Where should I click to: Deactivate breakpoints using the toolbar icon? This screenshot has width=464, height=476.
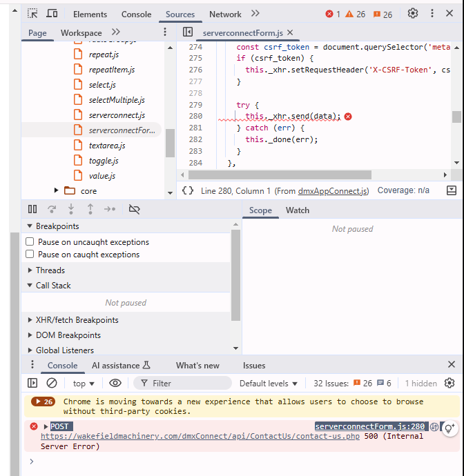click(x=135, y=209)
